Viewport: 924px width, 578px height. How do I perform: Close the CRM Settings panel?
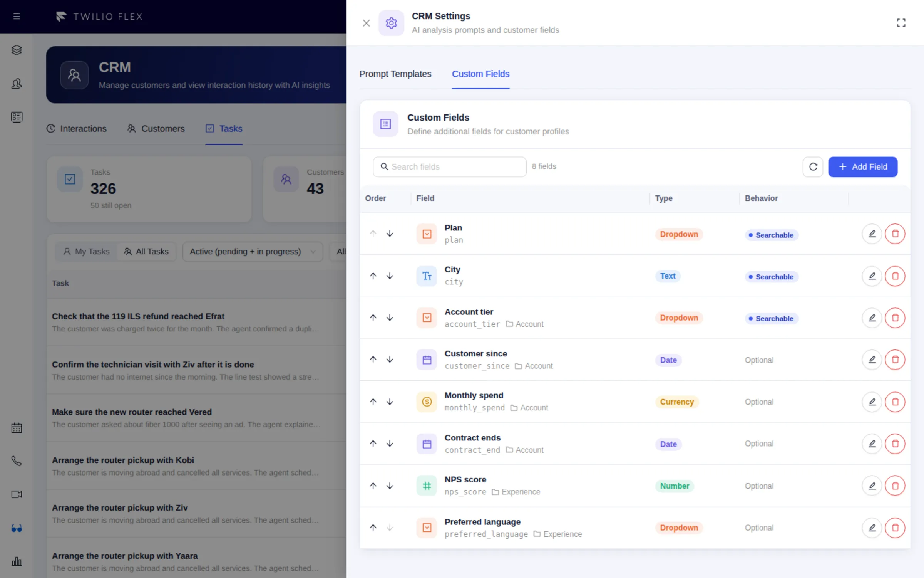(x=366, y=23)
